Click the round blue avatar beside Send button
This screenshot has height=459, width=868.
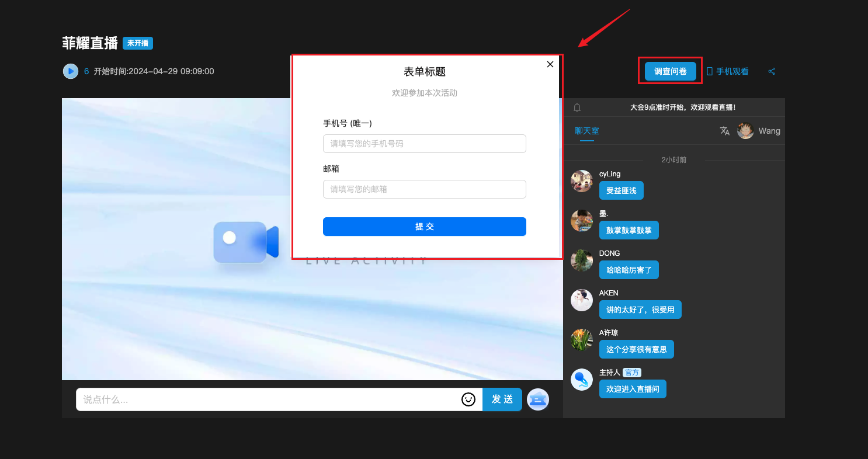[x=537, y=399]
